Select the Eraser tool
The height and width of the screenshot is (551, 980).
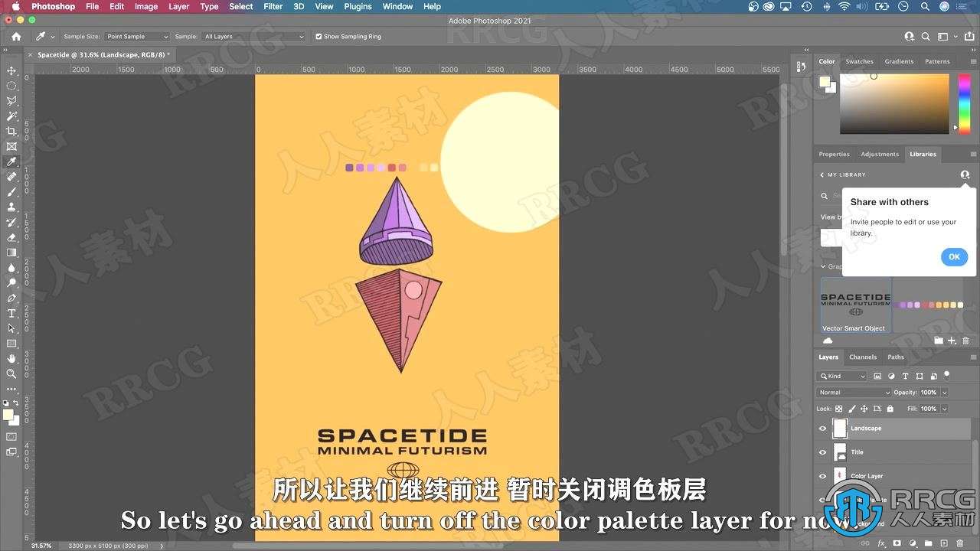coord(11,237)
